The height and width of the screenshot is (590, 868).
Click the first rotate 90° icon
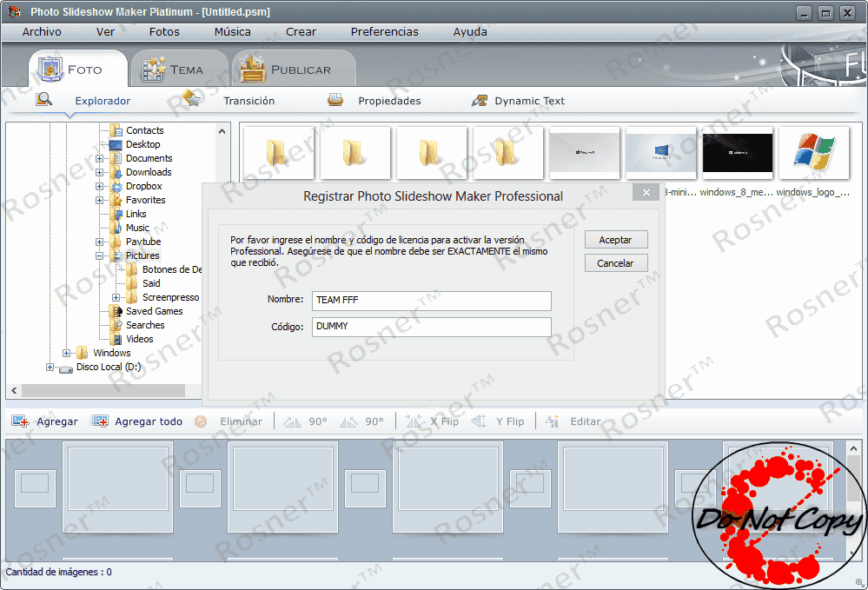click(x=292, y=421)
